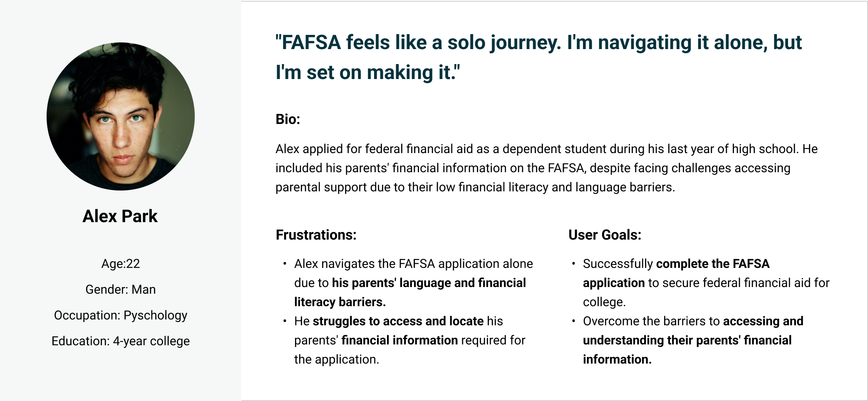Click bold text "literacy barriers."

click(340, 302)
